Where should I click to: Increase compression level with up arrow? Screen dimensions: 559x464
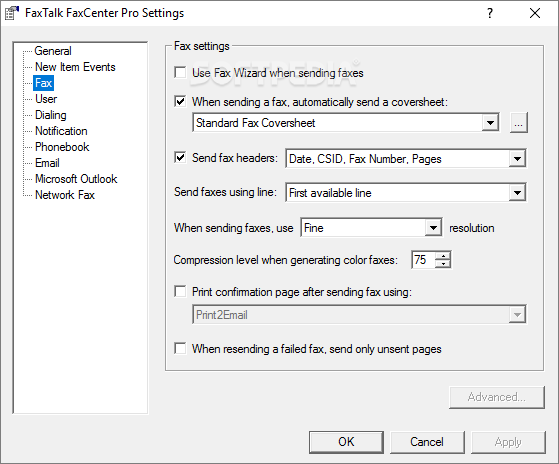click(x=443, y=256)
